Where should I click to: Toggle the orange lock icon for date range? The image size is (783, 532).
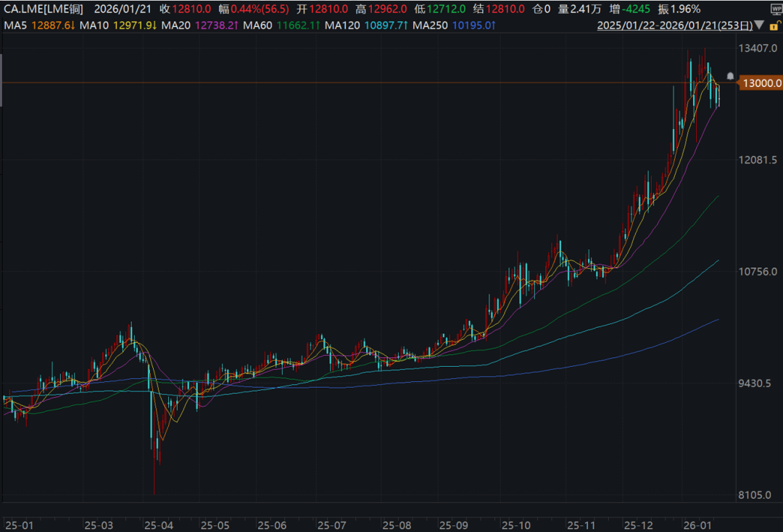[x=774, y=25]
